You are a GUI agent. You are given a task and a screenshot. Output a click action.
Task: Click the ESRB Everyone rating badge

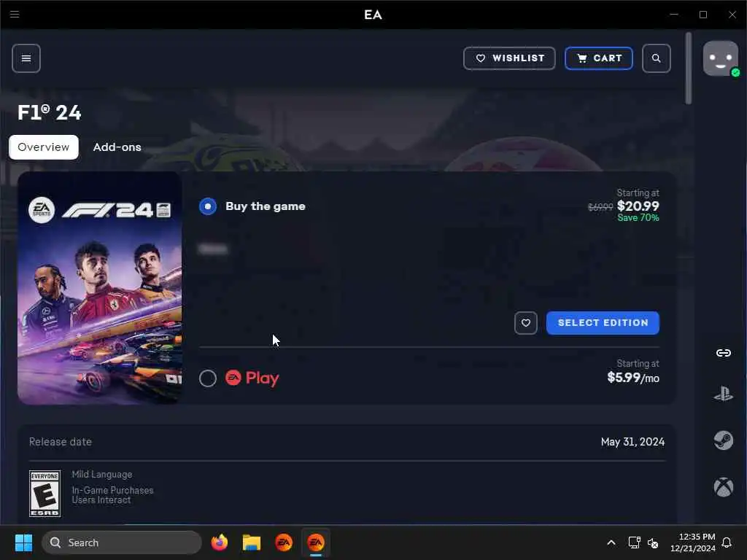point(44,494)
